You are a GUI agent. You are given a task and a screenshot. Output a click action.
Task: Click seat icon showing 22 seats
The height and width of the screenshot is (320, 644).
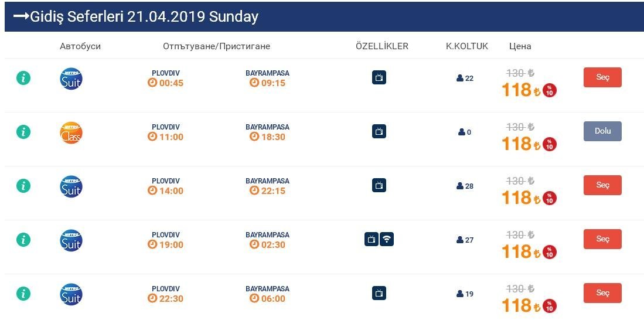coord(460,78)
